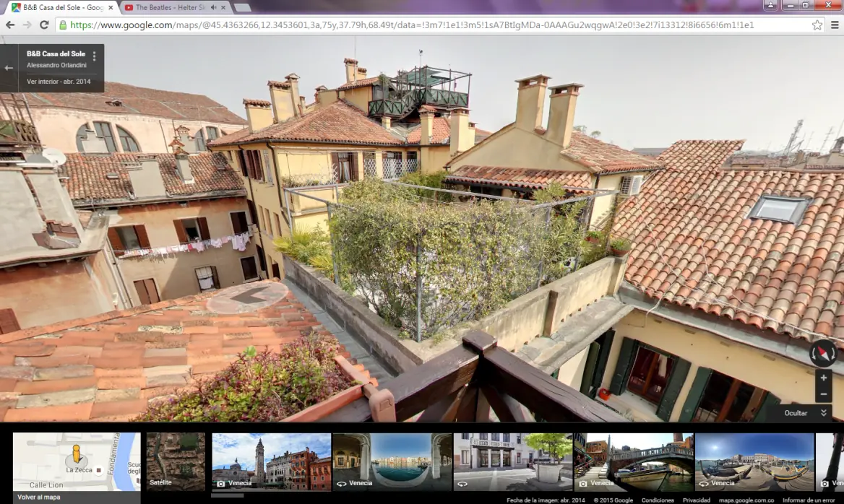Viewport: 844px width, 504px height.
Task: Click photographer name Alessandro Orlandini
Action: click(x=56, y=65)
